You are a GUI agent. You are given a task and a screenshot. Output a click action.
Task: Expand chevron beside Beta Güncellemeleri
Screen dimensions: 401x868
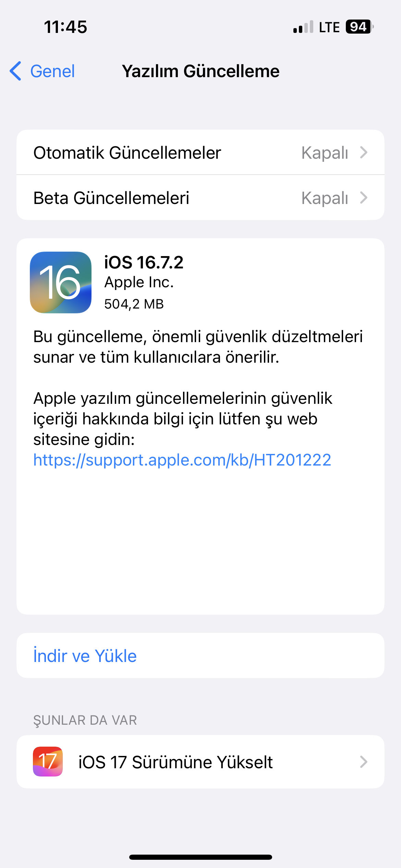364,197
